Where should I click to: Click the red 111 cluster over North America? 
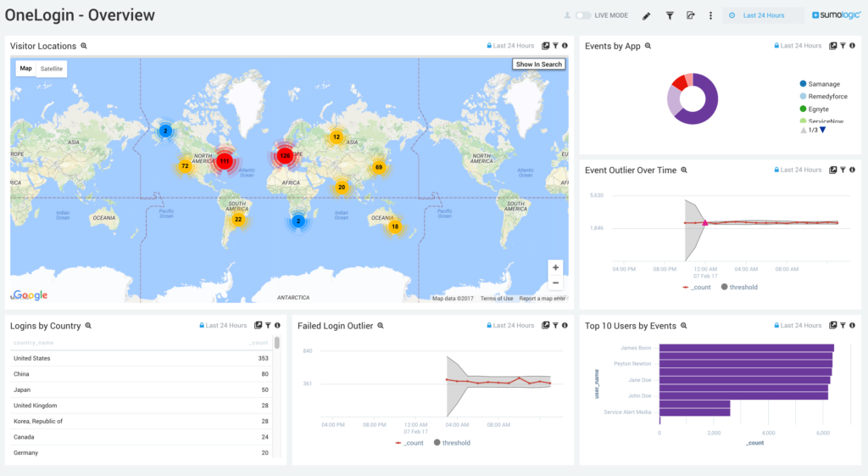click(x=224, y=161)
